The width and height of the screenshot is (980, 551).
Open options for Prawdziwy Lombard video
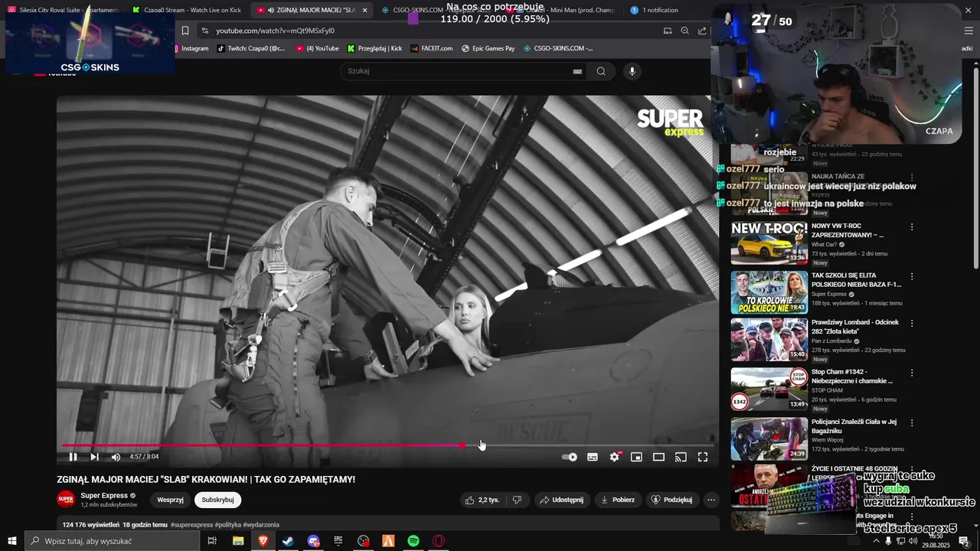click(912, 324)
